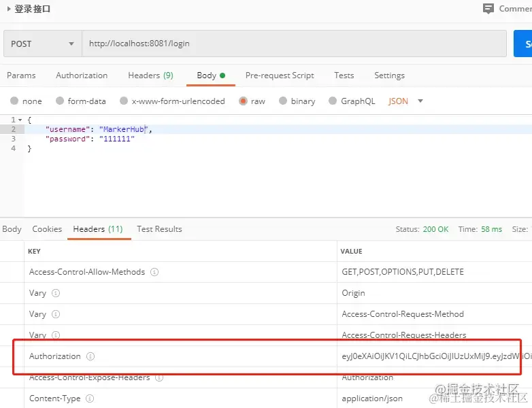Switch to the Params tab
This screenshot has height=408, width=532.
(21, 75)
